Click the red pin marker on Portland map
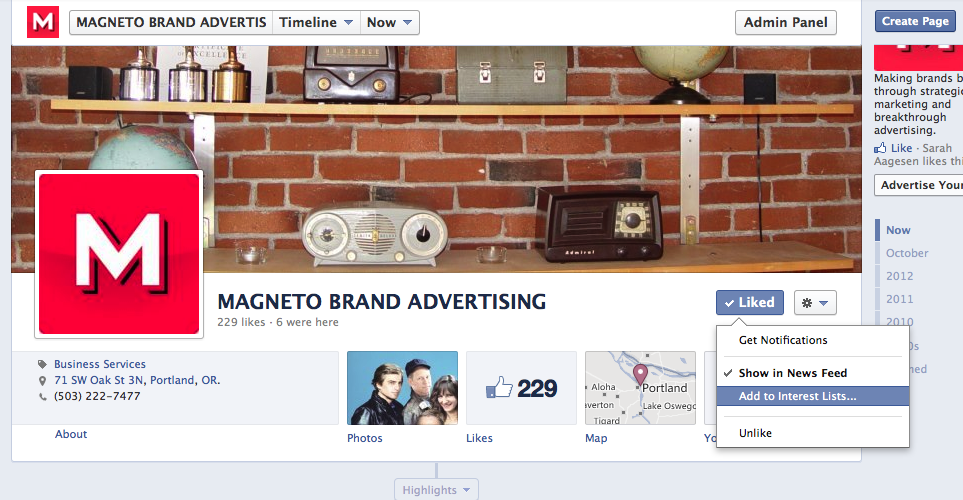The image size is (963, 500). [x=640, y=374]
